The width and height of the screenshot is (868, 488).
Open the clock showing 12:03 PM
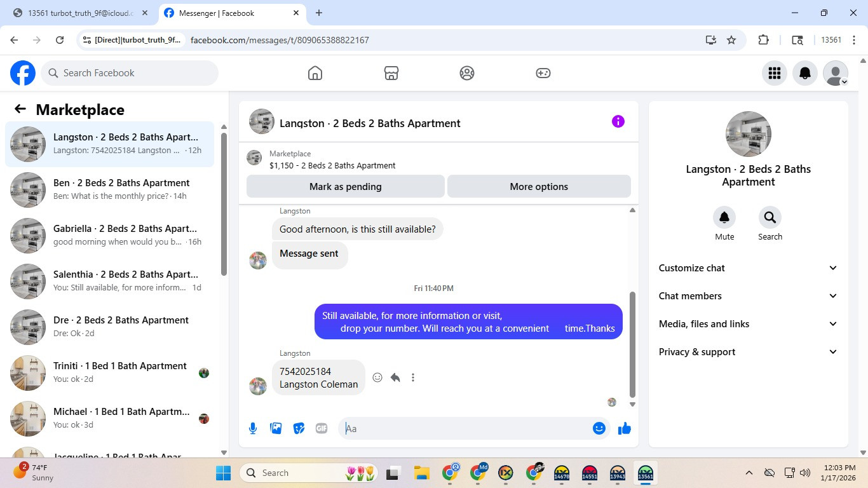pos(838,473)
